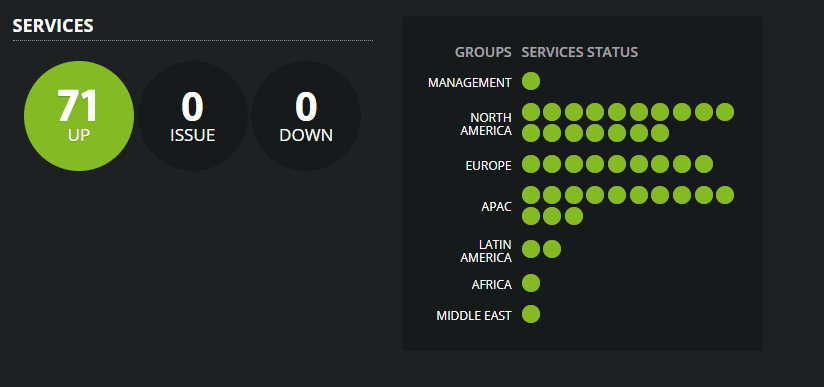Click the Services section heading
The image size is (824, 387).
pyautogui.click(x=53, y=26)
